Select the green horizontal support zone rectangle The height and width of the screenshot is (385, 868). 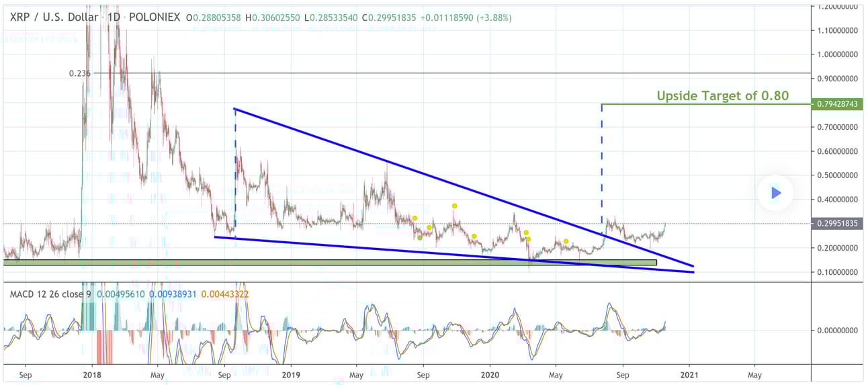(330, 263)
